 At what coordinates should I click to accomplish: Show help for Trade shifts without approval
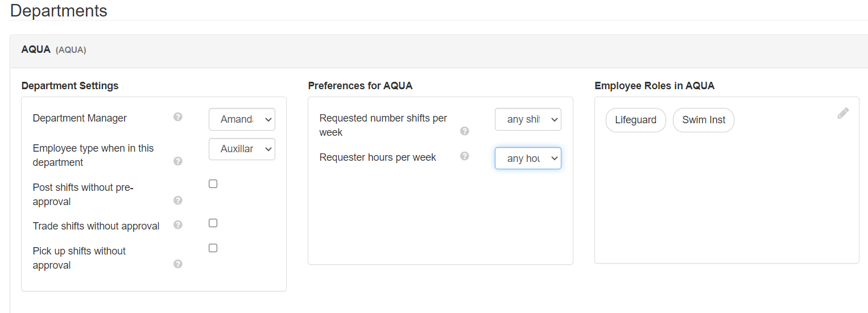click(178, 225)
